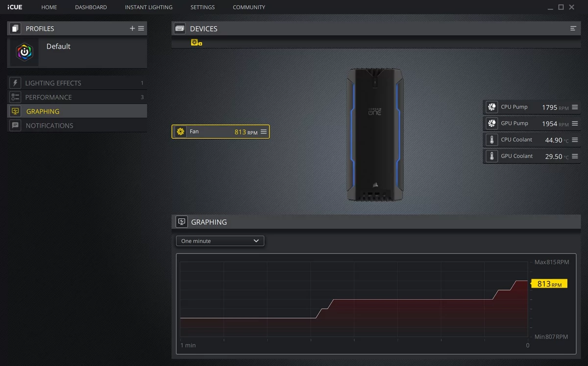This screenshot has height=366, width=588.
Task: Open the HOME menu
Action: point(49,7)
